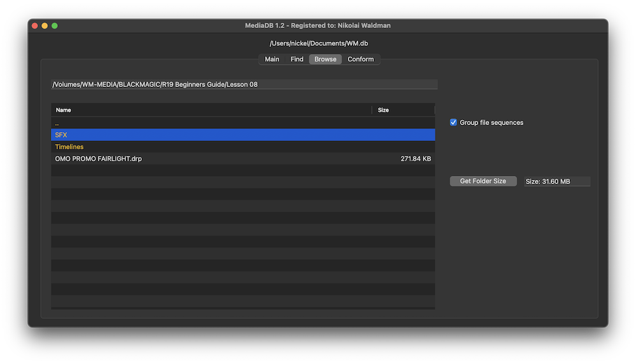This screenshot has height=364, width=636.
Task: Switch to the Main tab
Action: click(x=272, y=59)
